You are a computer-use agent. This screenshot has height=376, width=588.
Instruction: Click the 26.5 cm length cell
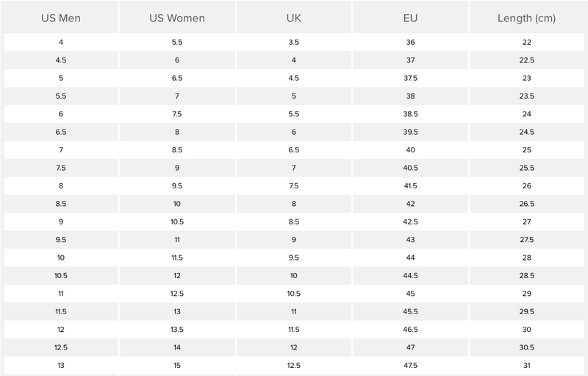(x=526, y=204)
